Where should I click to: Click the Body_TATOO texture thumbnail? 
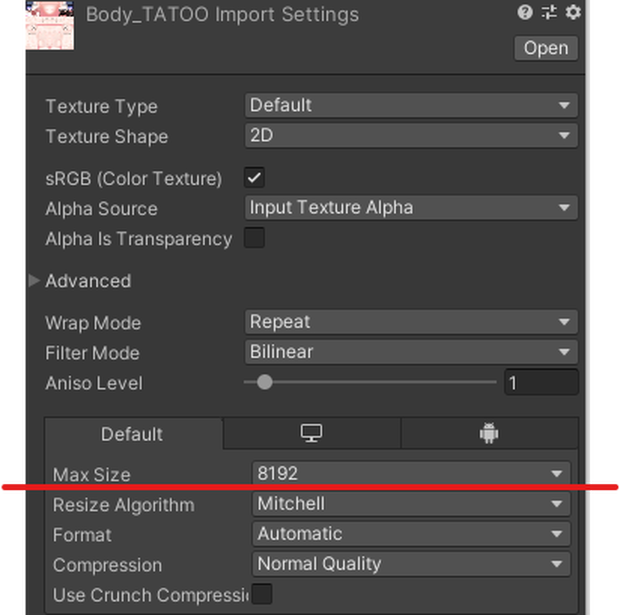click(x=50, y=25)
